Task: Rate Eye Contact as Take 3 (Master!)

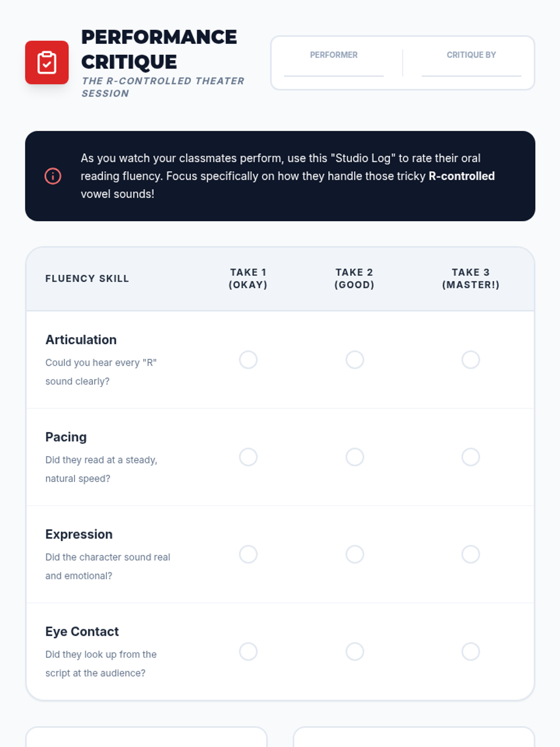Action: point(470,651)
